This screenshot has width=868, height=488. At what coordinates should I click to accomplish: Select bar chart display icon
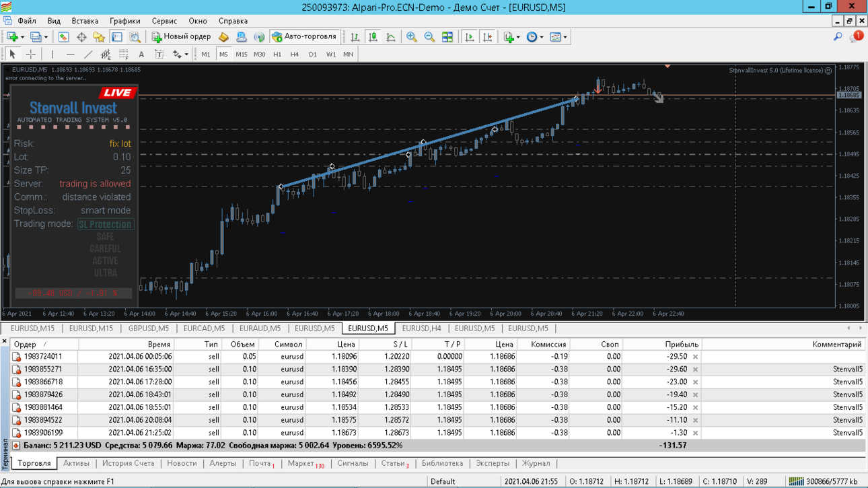pyautogui.click(x=355, y=37)
